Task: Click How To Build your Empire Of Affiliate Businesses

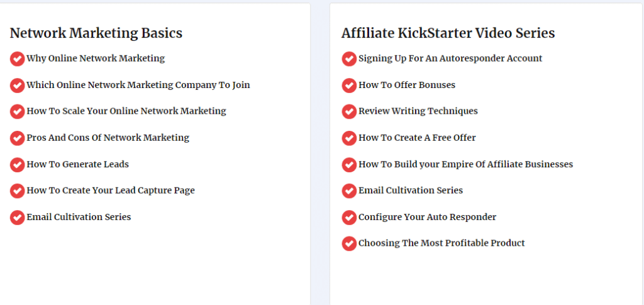Action: pos(466,164)
